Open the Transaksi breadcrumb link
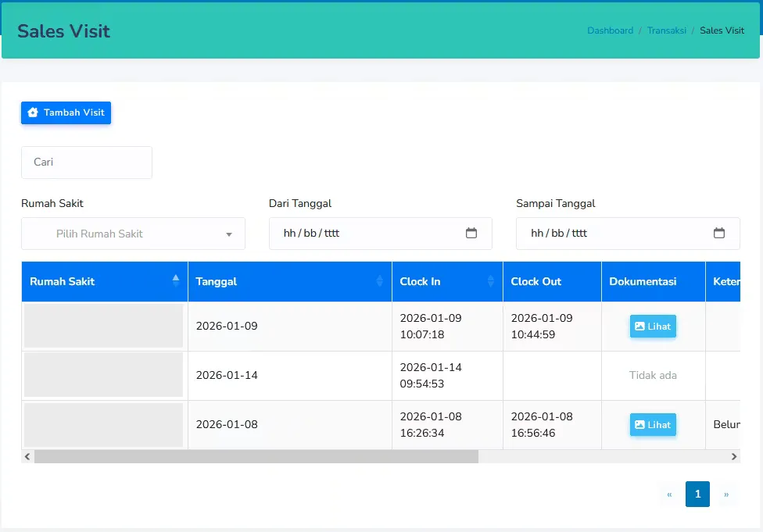 point(667,30)
